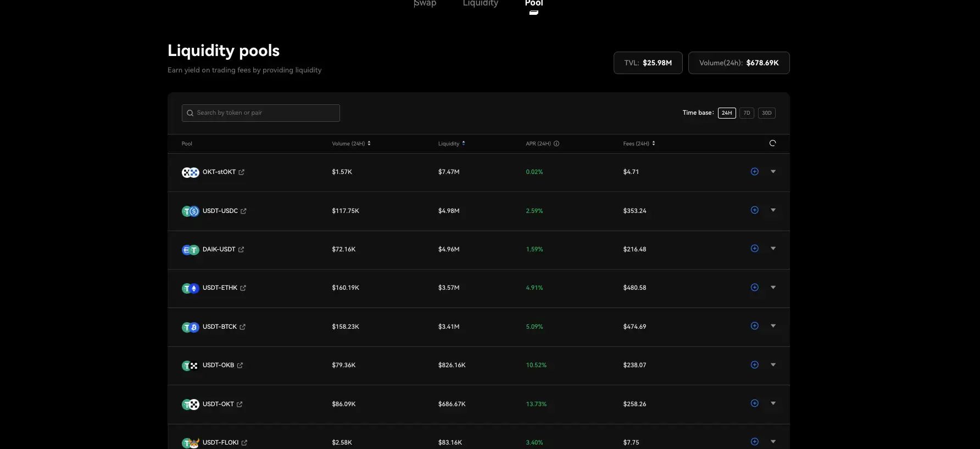The image size is (980, 449).
Task: Open external link icon next to USDT-OKB
Action: [x=240, y=366]
